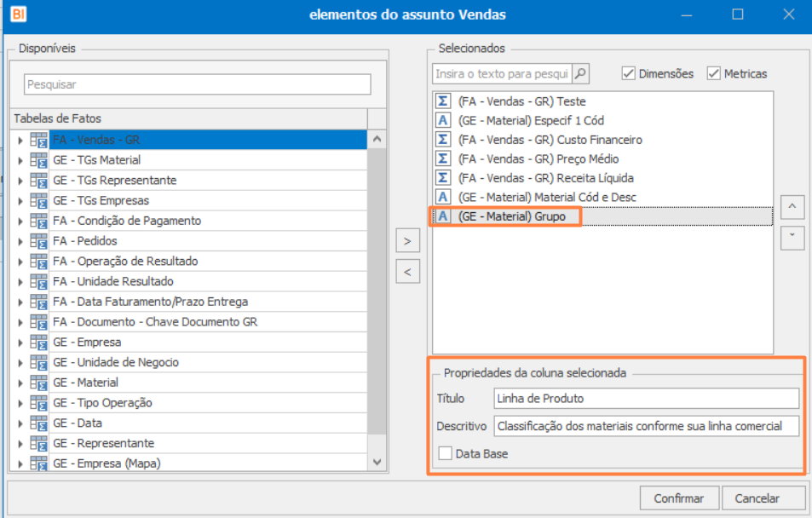
Task: Click the search magnifier icon in Selecionados
Action: click(580, 74)
